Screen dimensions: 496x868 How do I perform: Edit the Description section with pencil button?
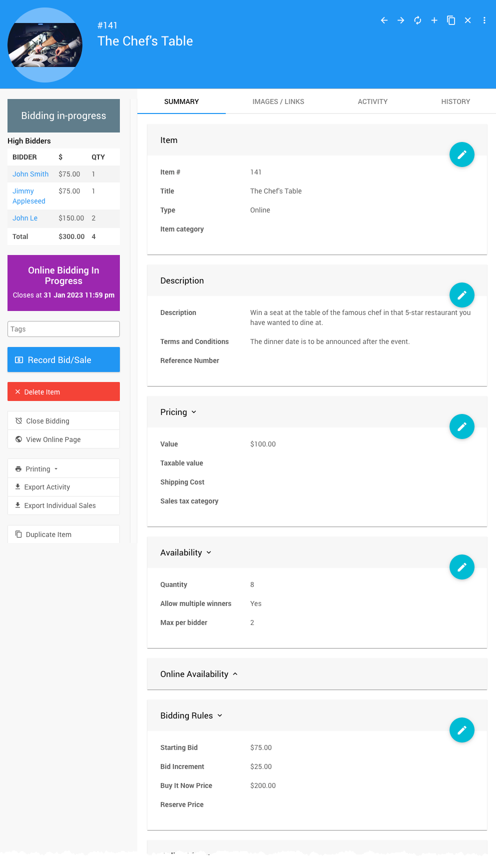[x=462, y=295]
